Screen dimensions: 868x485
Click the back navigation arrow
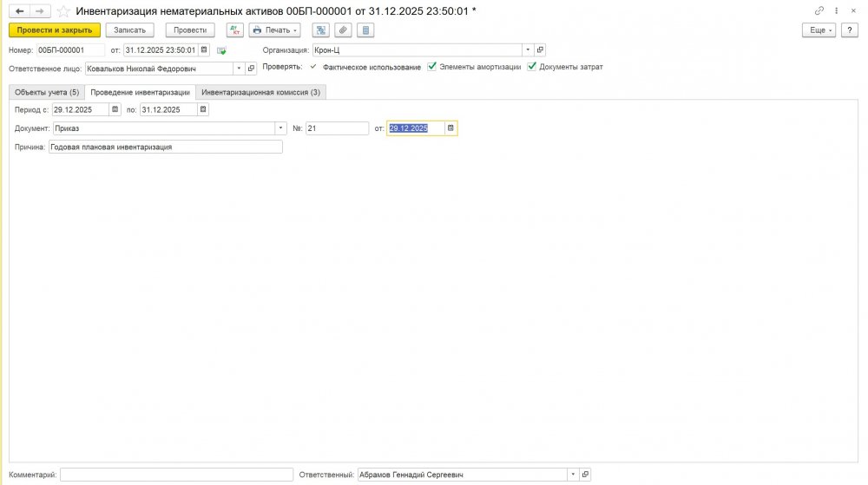point(20,10)
